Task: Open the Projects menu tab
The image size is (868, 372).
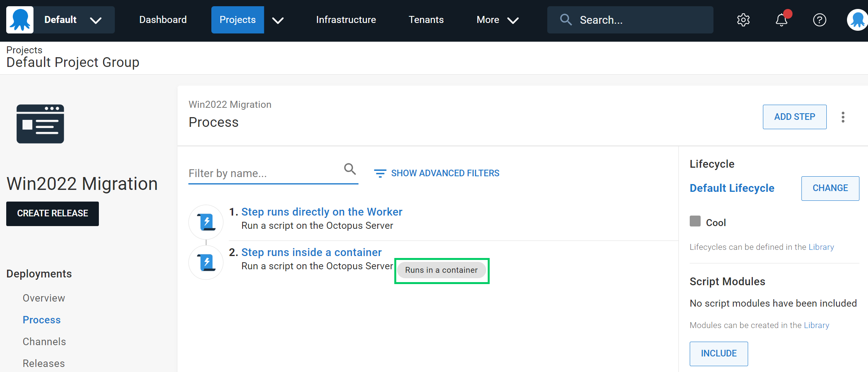Action: tap(237, 20)
